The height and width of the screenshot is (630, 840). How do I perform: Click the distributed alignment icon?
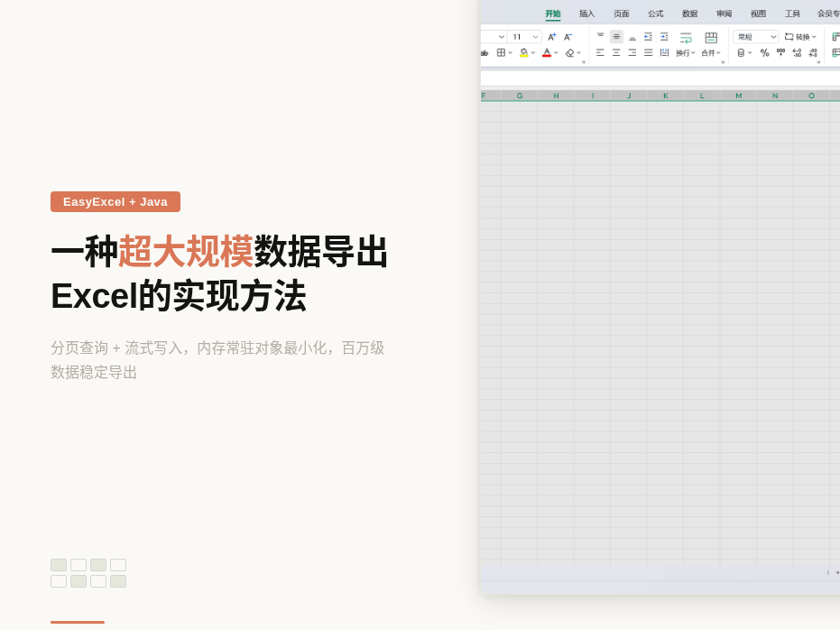click(x=664, y=52)
